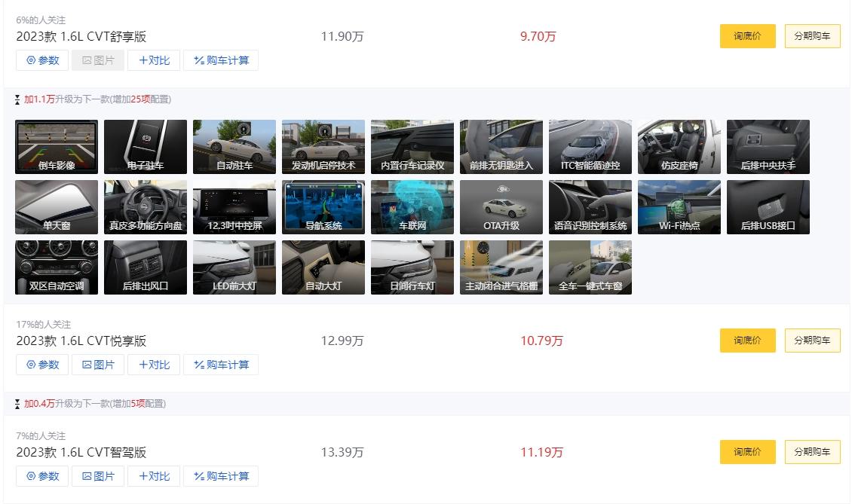The height and width of the screenshot is (504, 852).
Task: Open the 2023款 1.6L CVT智驾版 model link
Action: click(81, 452)
